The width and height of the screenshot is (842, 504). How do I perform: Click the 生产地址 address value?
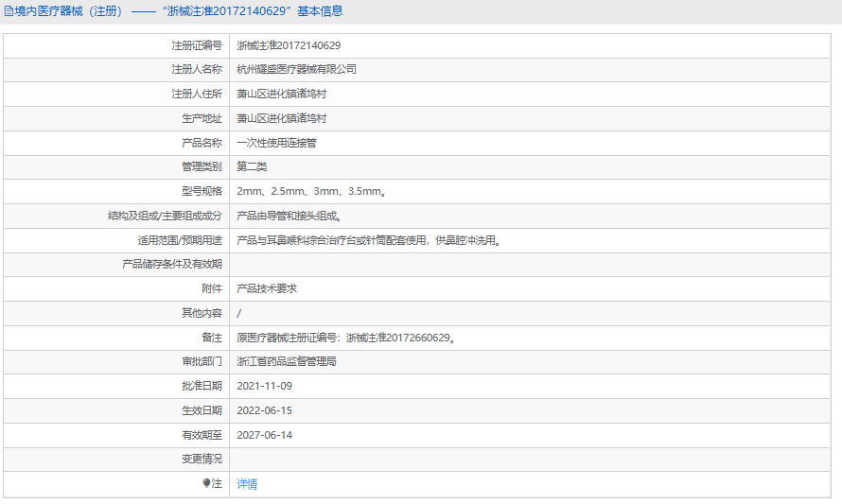tap(281, 118)
